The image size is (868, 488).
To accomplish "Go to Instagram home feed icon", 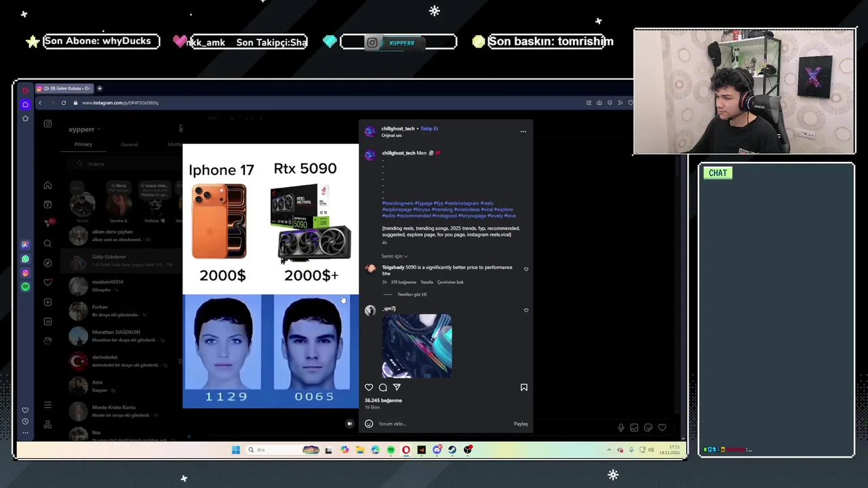I will [47, 185].
